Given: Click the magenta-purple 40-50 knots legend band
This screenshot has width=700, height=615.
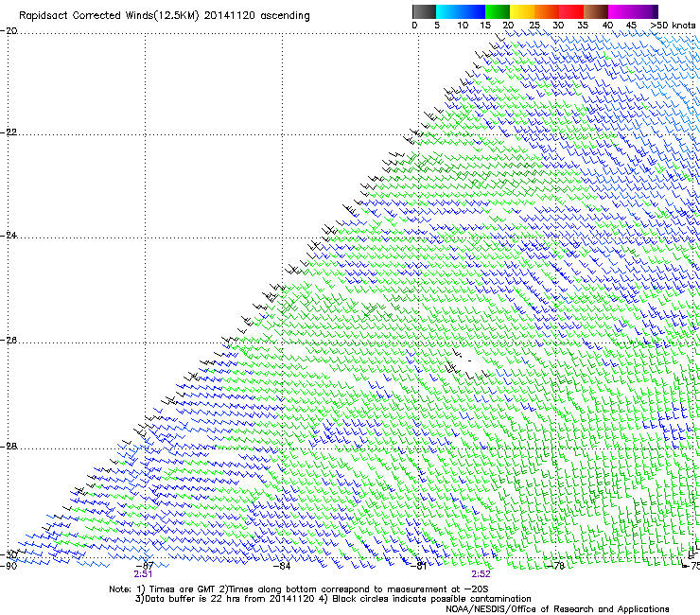Looking at the screenshot, I should (633, 11).
